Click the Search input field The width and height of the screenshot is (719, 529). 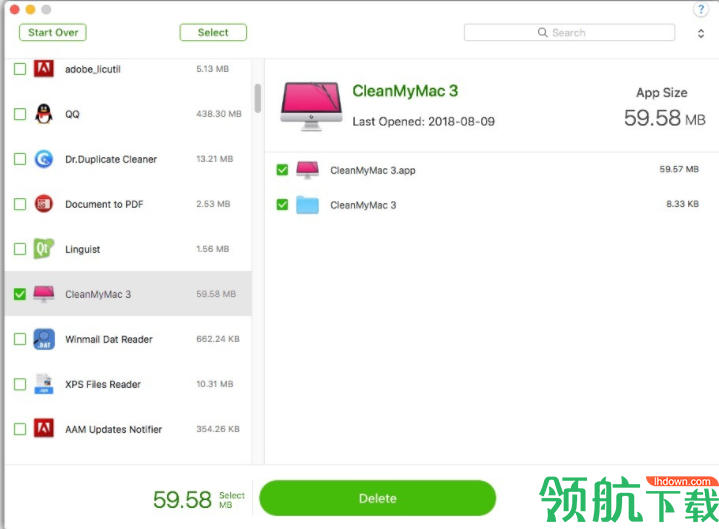(x=570, y=33)
